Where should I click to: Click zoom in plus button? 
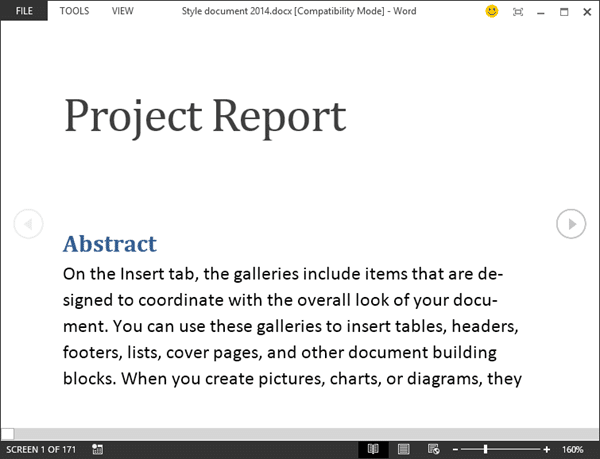pyautogui.click(x=546, y=450)
